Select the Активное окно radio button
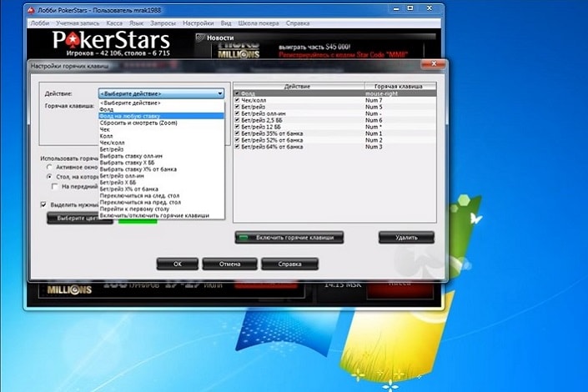 coord(49,167)
